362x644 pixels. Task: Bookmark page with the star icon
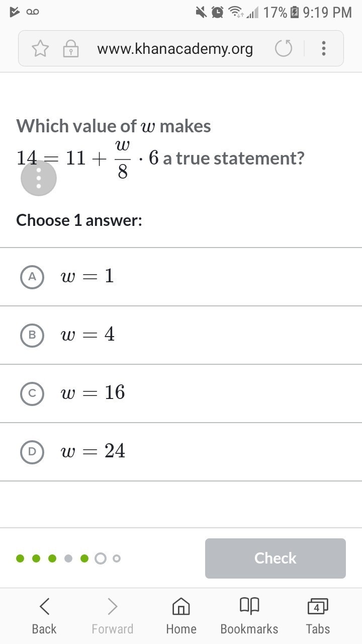(x=40, y=49)
